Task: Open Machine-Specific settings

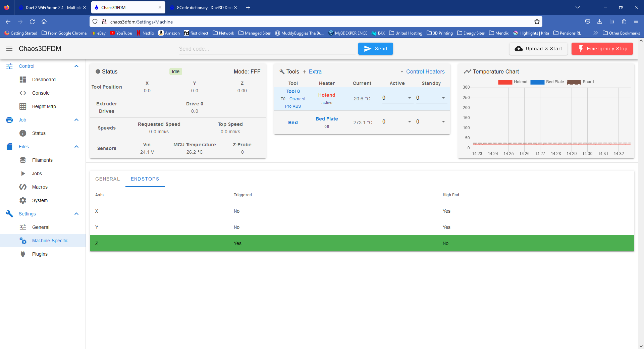Action: (43, 241)
